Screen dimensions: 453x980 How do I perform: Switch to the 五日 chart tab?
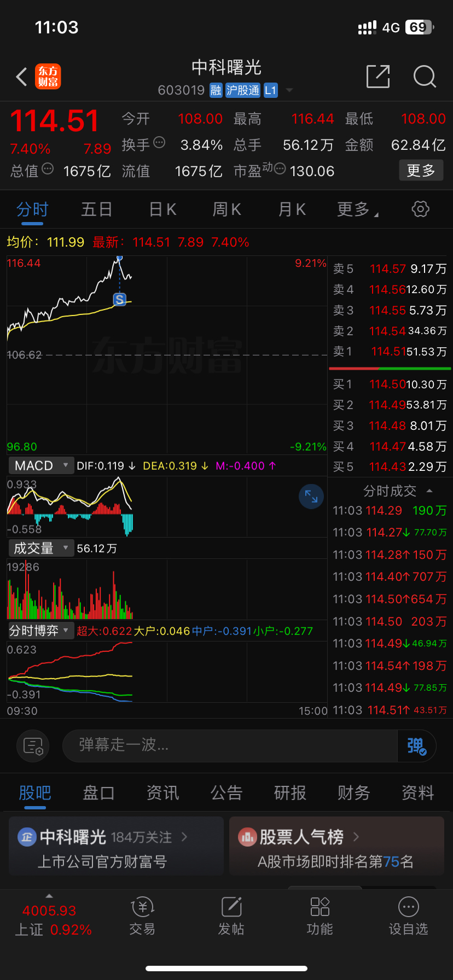click(x=97, y=209)
